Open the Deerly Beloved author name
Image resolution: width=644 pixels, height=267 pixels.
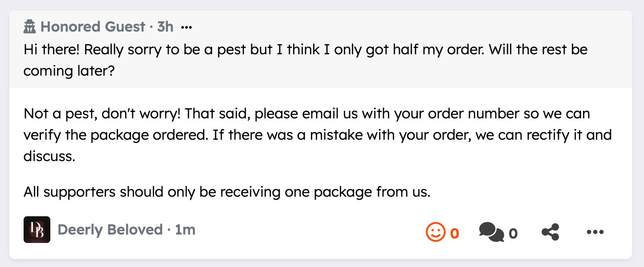click(110, 230)
